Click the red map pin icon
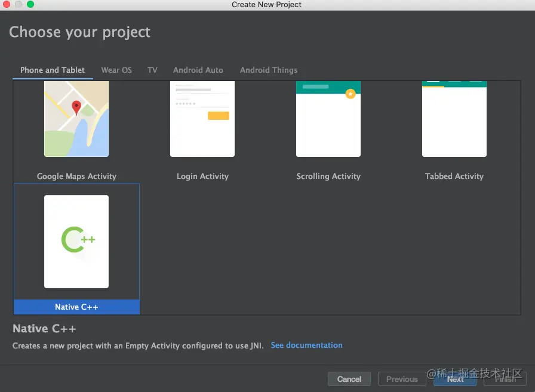Viewport: 535px width, 392px height. (x=76, y=108)
